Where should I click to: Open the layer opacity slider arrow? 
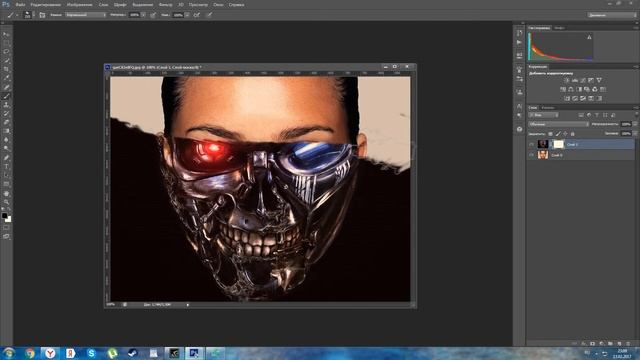coord(635,124)
